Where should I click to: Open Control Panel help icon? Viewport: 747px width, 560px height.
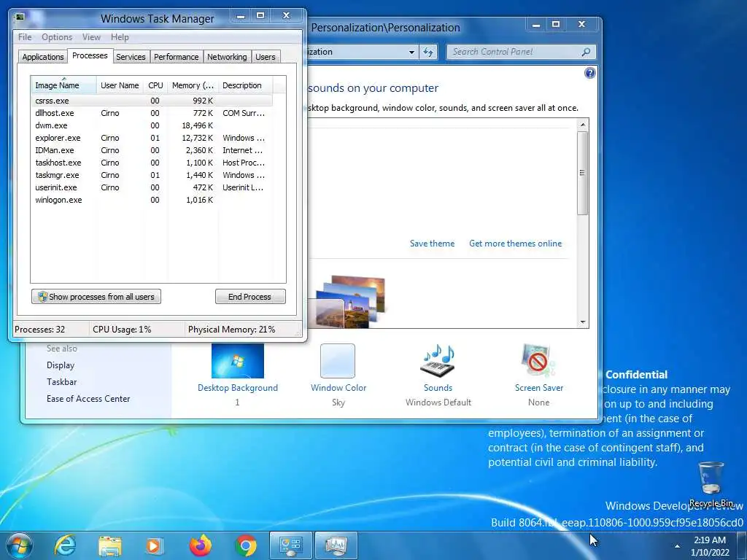[x=589, y=73]
